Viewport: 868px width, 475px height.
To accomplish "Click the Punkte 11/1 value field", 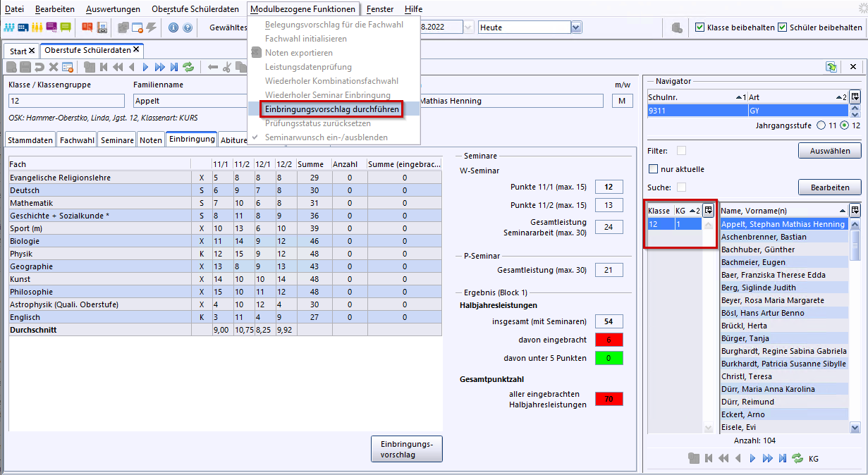I will click(x=609, y=187).
